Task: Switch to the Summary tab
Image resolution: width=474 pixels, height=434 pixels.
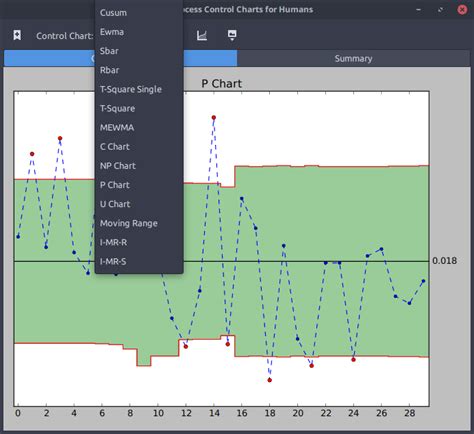Action: (x=353, y=59)
